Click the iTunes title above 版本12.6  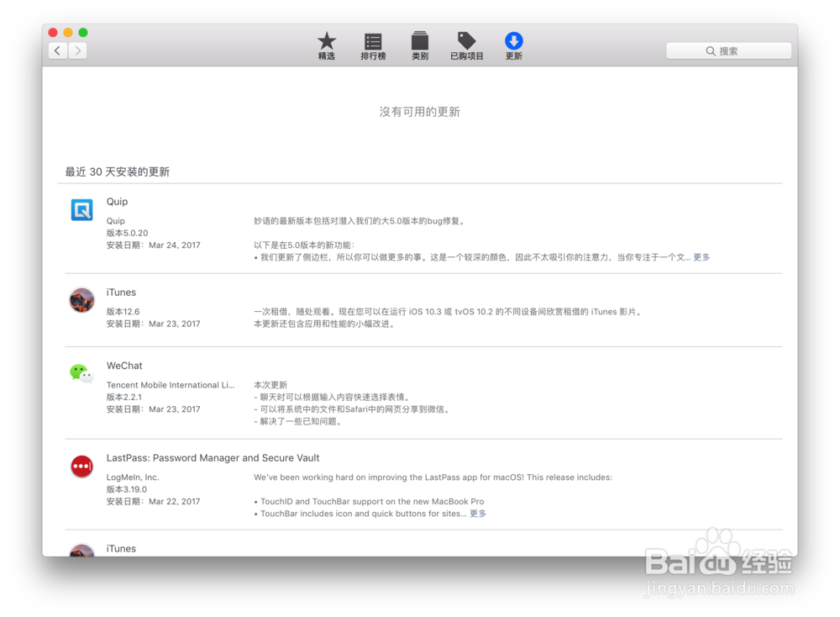tap(121, 293)
